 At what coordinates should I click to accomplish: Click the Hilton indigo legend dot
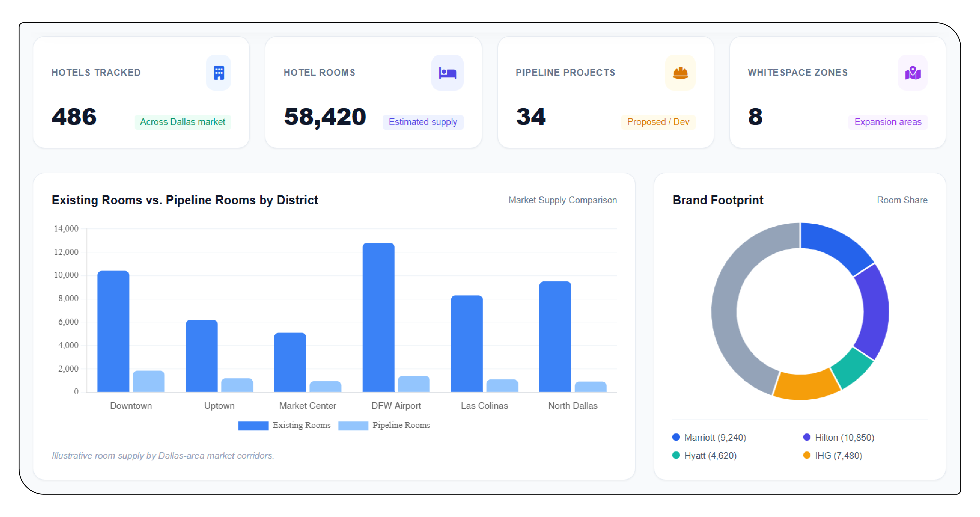(x=807, y=437)
